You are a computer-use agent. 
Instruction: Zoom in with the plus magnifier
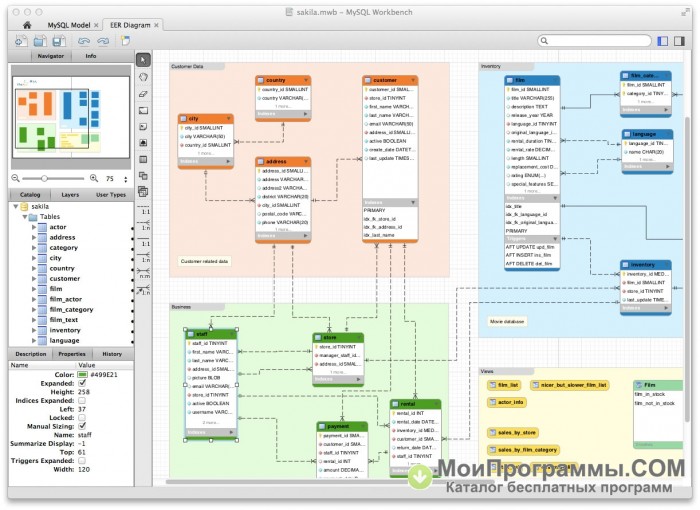94,178
